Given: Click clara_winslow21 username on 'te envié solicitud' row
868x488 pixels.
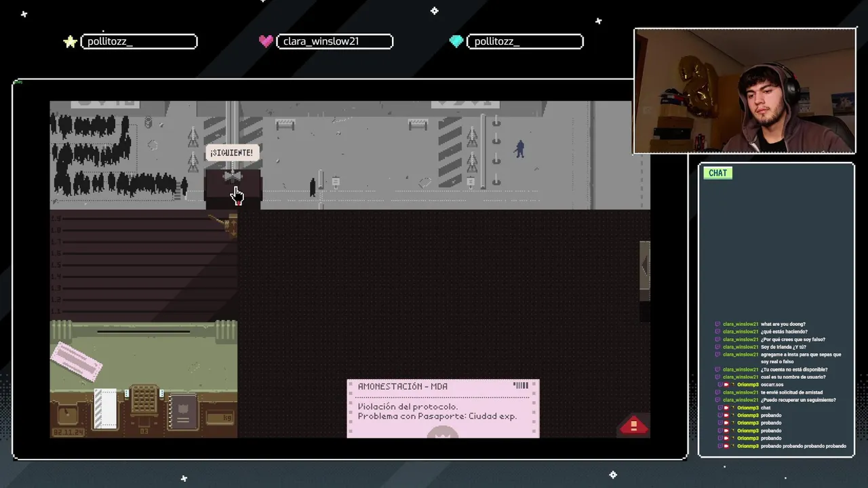Looking at the screenshot, I should (741, 392).
